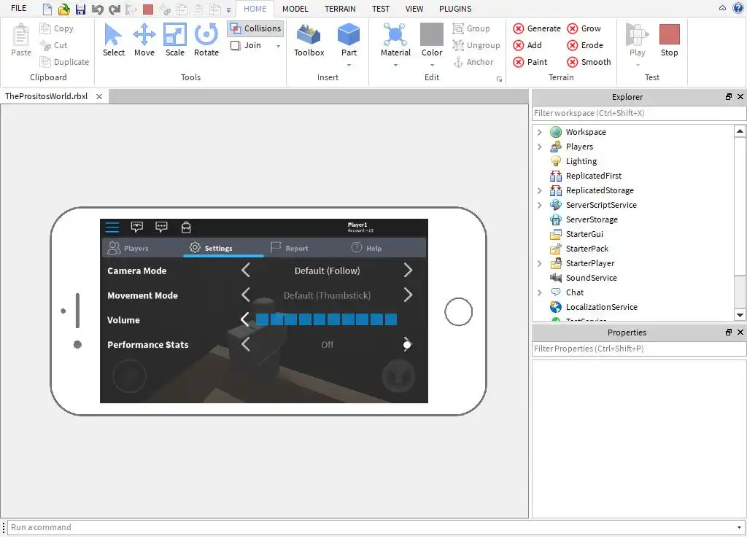Expand the ReplicatedStorage node
Viewport: 747px width, 560px height.
click(539, 190)
